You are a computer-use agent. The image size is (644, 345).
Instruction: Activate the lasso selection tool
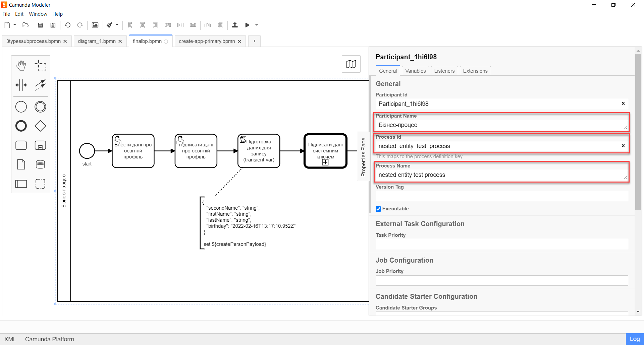point(40,65)
